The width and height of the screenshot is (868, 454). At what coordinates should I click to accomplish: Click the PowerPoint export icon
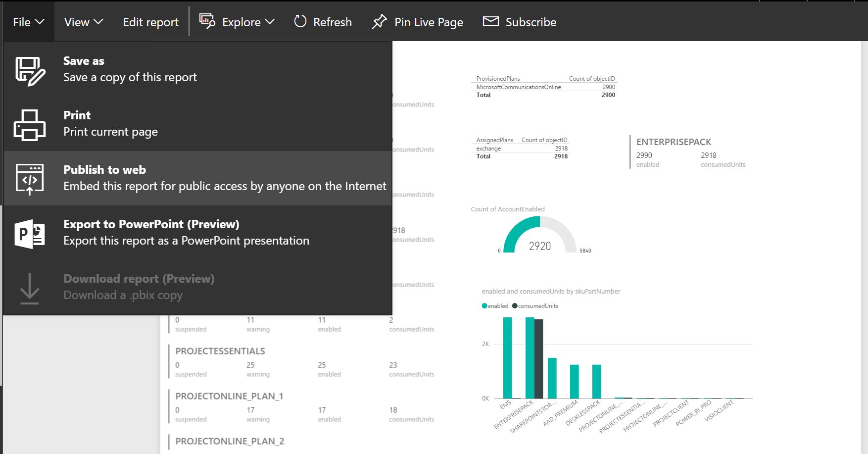[30, 234]
